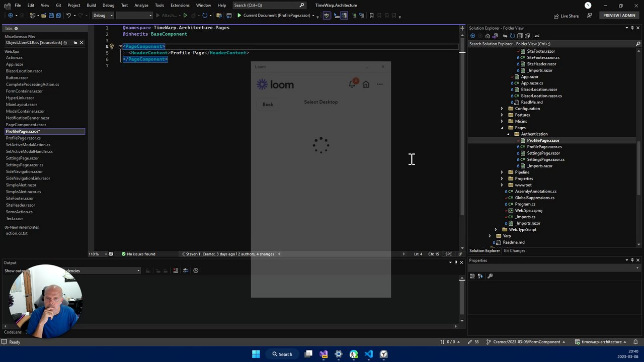Expand the Pipeline folder
Screen dimensions: 644x362
pos(502,172)
